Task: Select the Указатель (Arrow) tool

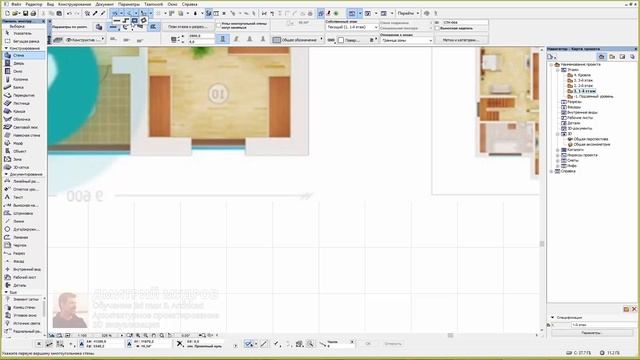Action: point(23,33)
